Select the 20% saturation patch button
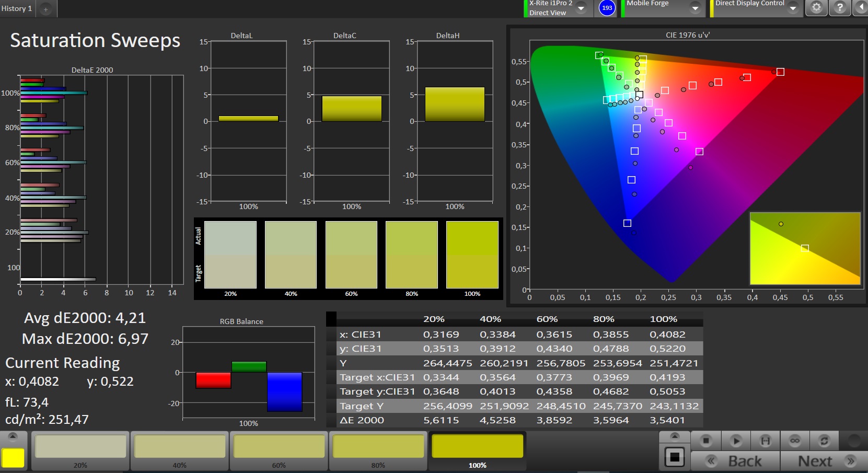868x473 pixels. tap(80, 451)
